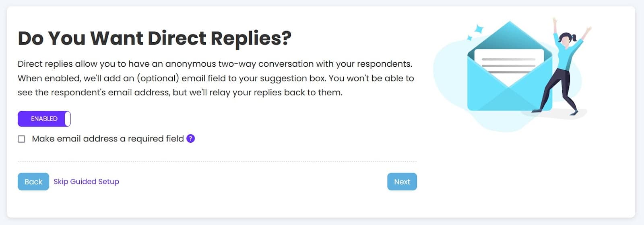Click the purple question mark help icon

(x=191, y=139)
